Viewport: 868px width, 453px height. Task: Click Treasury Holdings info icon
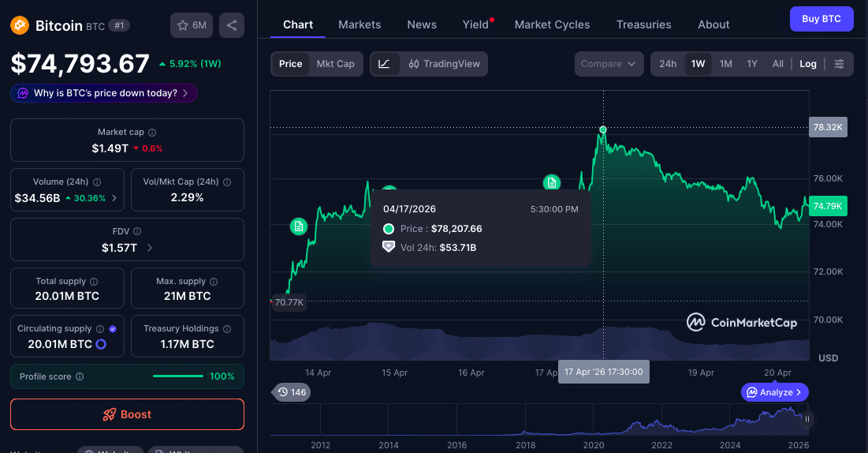[227, 329]
